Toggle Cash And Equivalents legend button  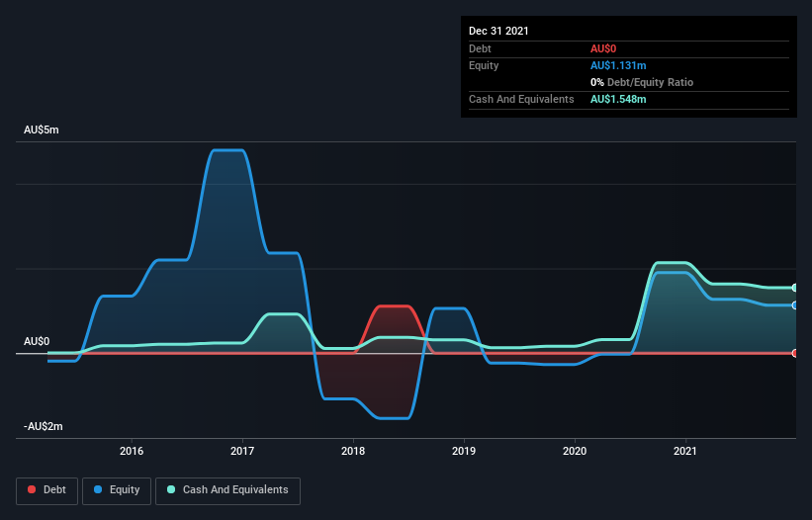(227, 490)
